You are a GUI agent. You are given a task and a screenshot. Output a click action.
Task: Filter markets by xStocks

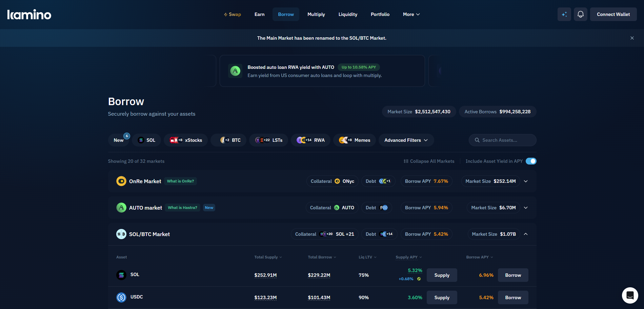point(186,140)
